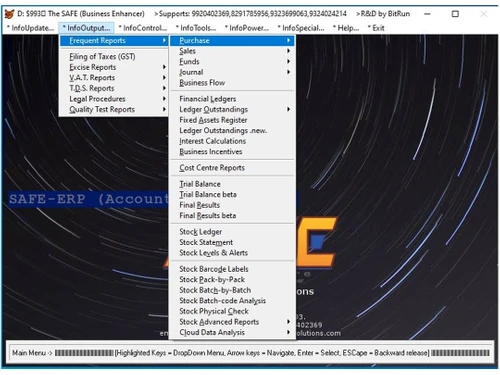Open the Help menu
The image size is (500, 375).
point(346,28)
